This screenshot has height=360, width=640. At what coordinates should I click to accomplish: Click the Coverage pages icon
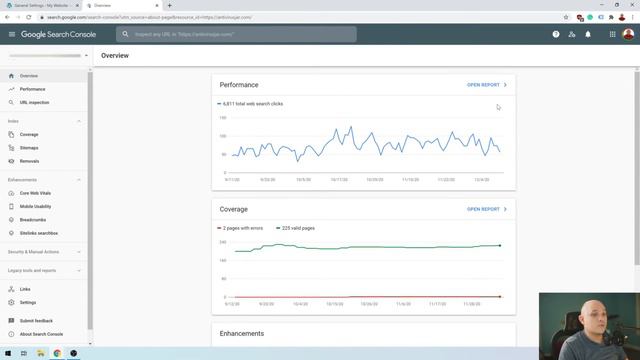tap(11, 134)
